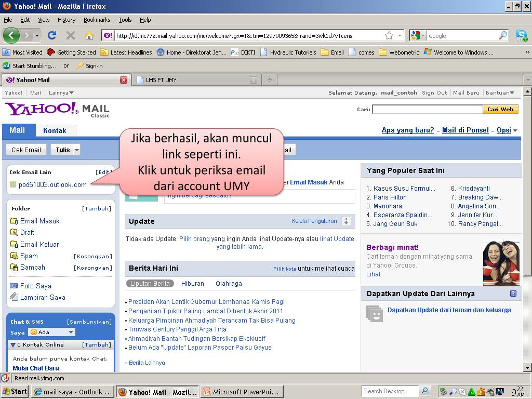532x399 pixels.
Task: Open the Tulis dropdown arrow
Action: [x=77, y=150]
